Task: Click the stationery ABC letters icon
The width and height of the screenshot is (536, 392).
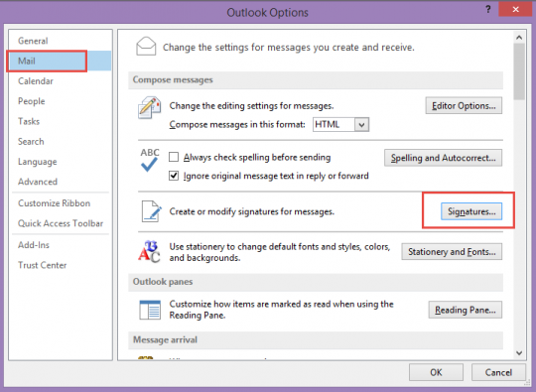Action: coord(149,252)
